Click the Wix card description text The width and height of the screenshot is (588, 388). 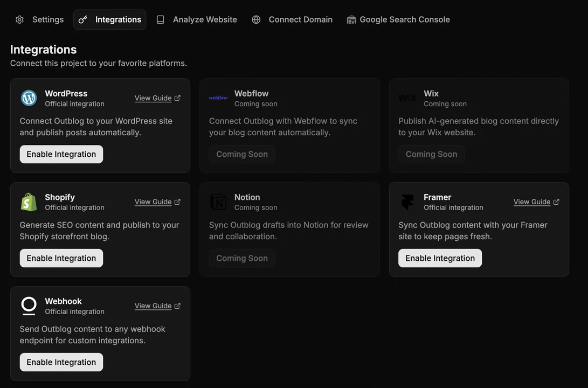[x=479, y=127]
